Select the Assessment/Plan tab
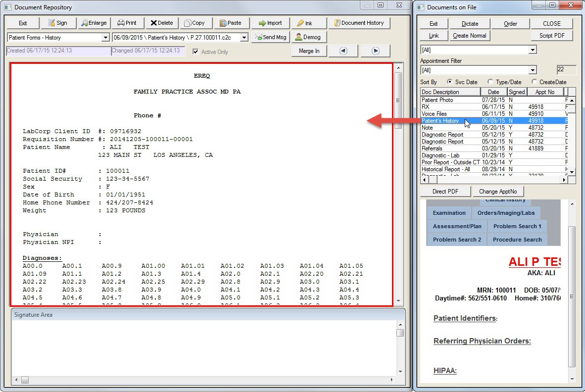 tap(457, 226)
